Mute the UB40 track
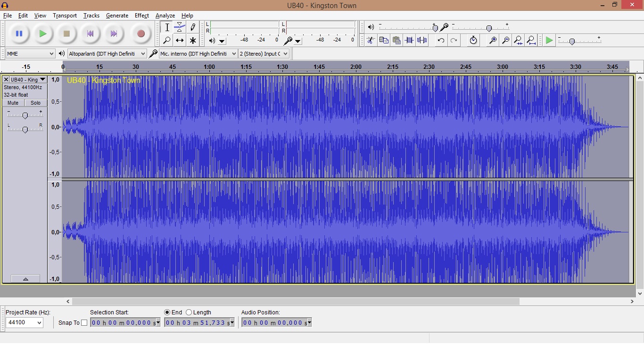Image resolution: width=644 pixels, height=362 pixels. pyautogui.click(x=13, y=103)
